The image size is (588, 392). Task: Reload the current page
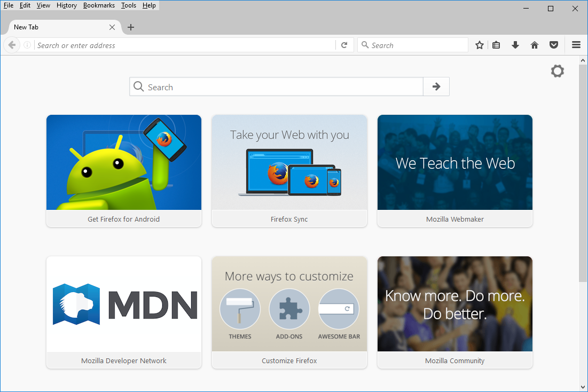(344, 45)
